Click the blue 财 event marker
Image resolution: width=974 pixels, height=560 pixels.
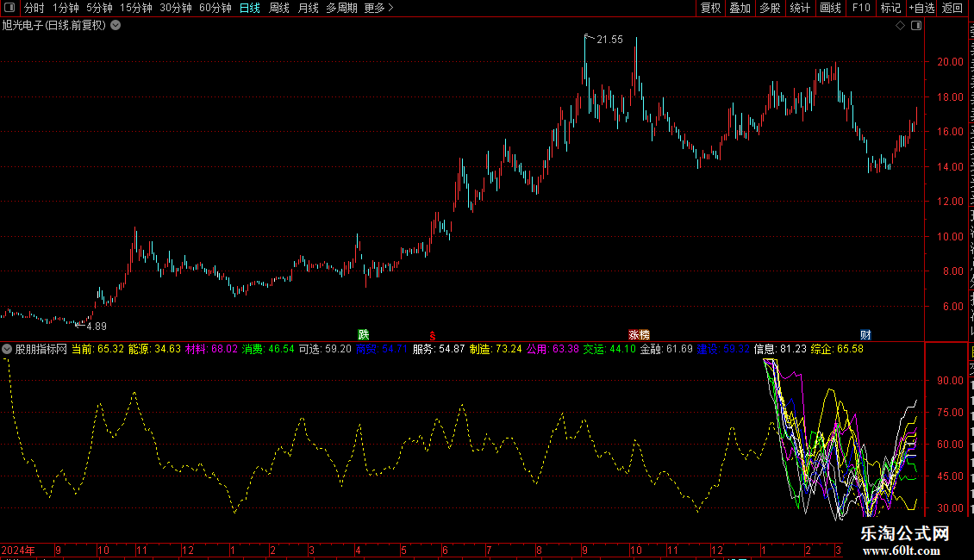[865, 335]
